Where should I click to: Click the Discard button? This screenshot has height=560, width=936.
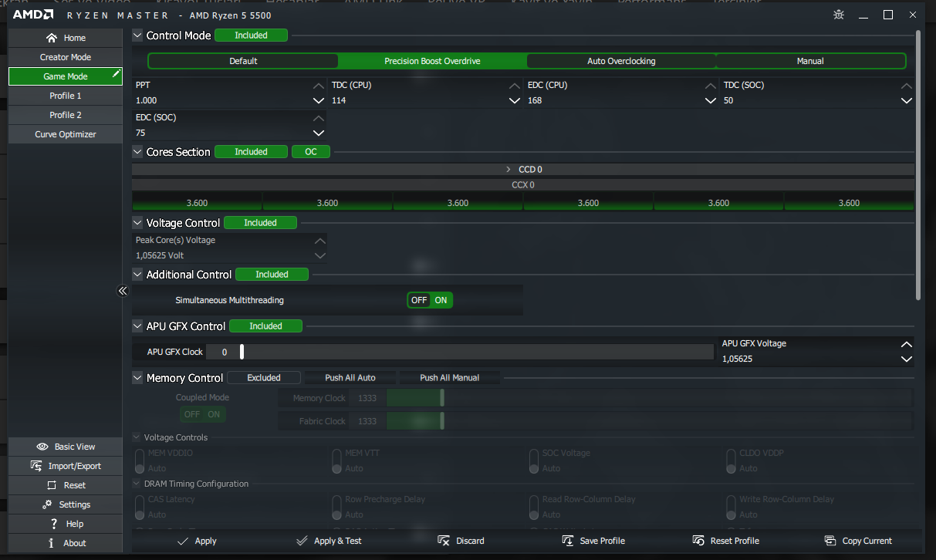[461, 541]
